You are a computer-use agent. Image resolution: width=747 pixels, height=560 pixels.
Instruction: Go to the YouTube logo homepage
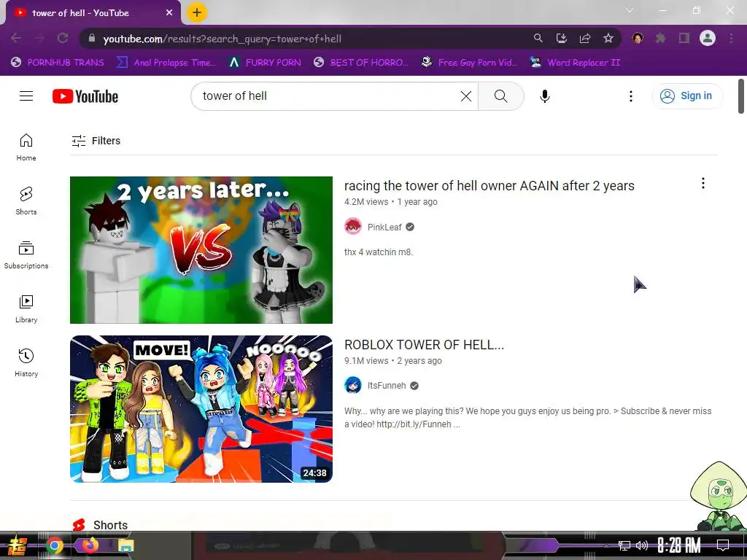[x=85, y=96]
